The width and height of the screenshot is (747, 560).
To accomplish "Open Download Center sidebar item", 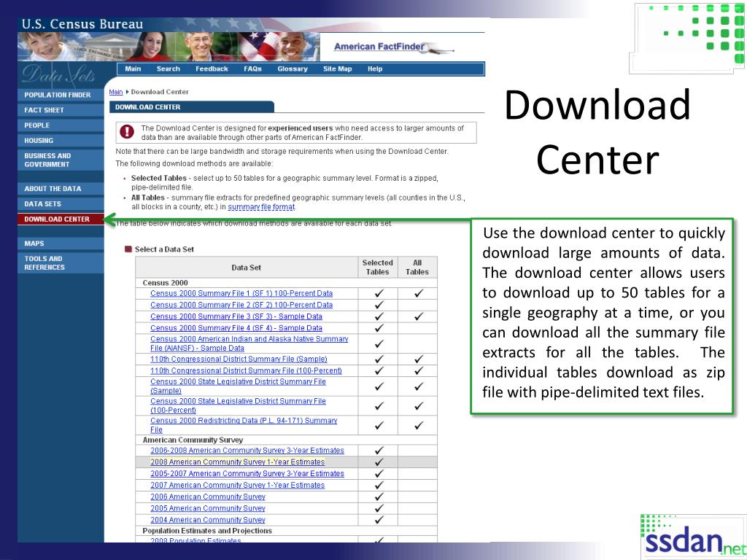I will coord(61,219).
